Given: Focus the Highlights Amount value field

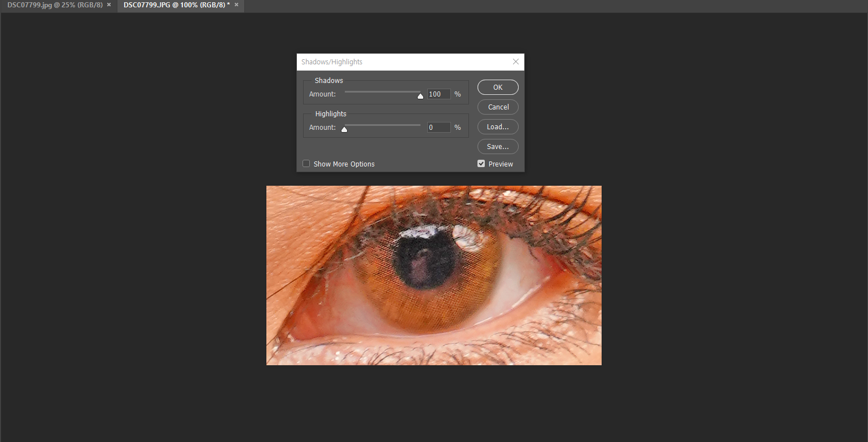Looking at the screenshot, I should pos(439,128).
